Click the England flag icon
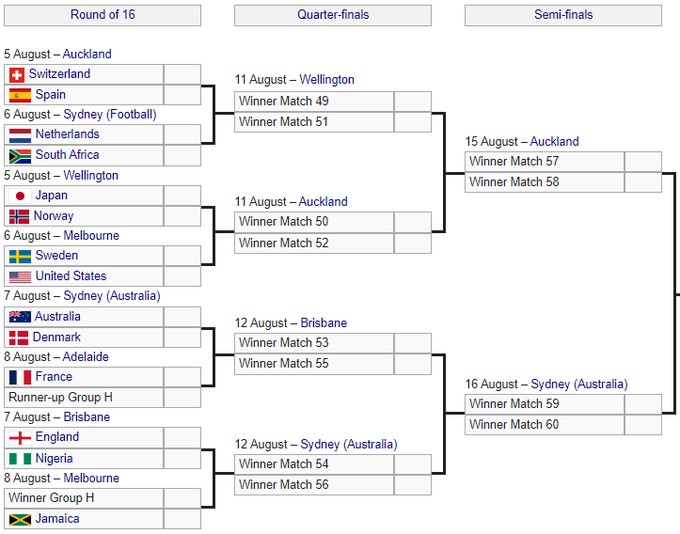 point(19,438)
